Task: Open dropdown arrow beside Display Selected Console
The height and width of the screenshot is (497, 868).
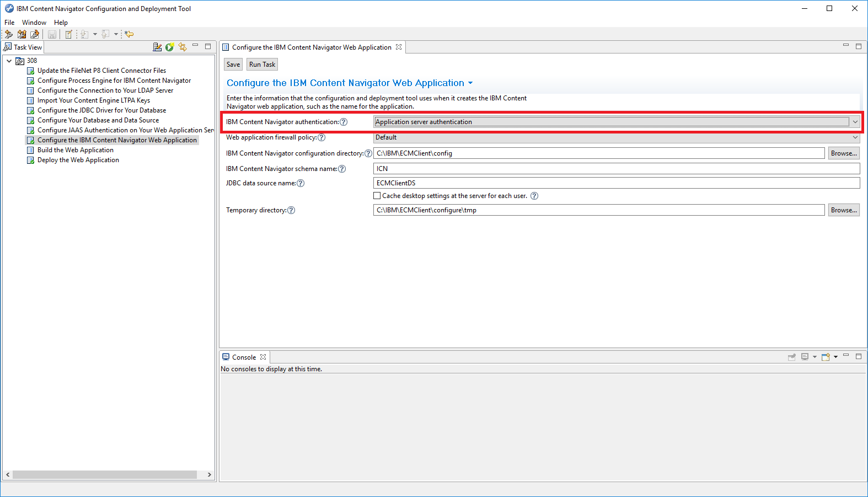Action: tap(815, 357)
